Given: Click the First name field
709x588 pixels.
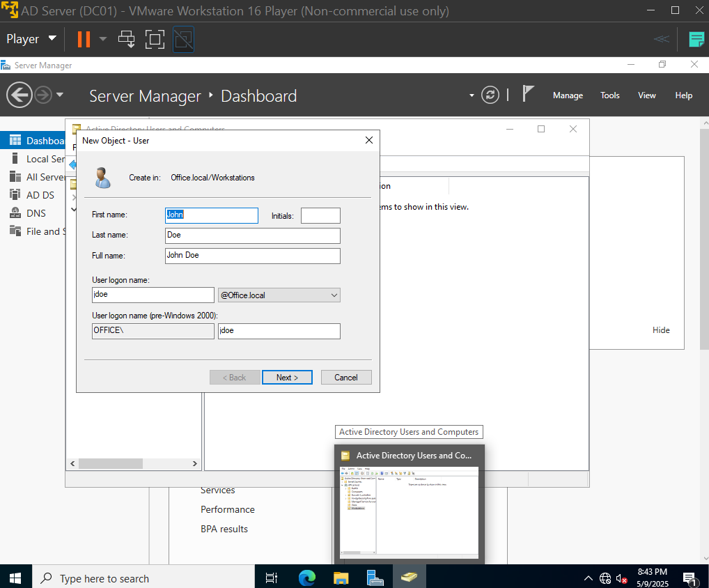Looking at the screenshot, I should [x=212, y=215].
